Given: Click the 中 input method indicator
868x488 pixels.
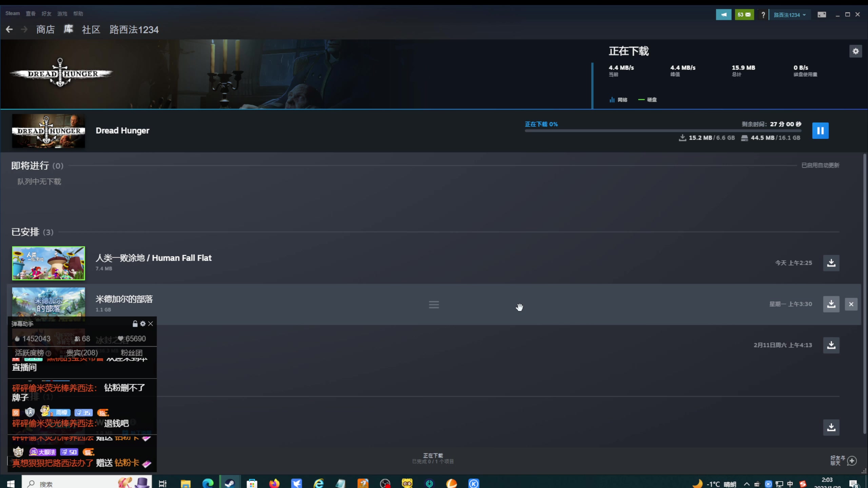Looking at the screenshot, I should tap(790, 484).
